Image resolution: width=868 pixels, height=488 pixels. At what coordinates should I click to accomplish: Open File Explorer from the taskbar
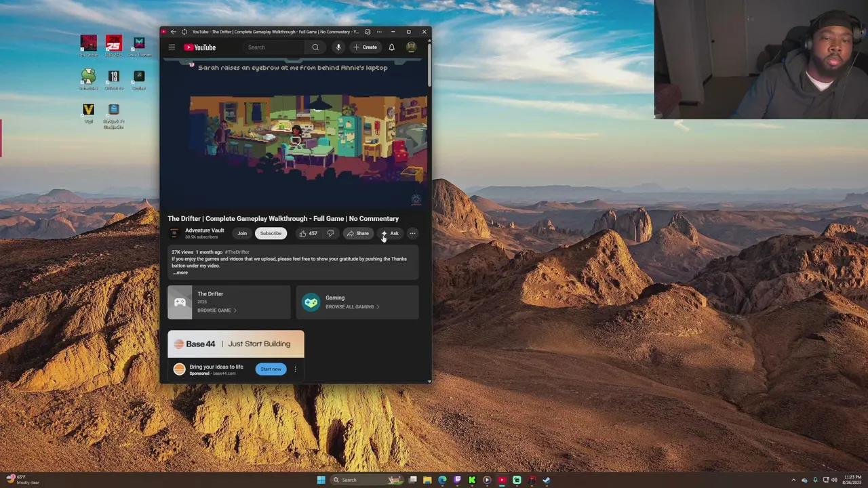tap(427, 480)
